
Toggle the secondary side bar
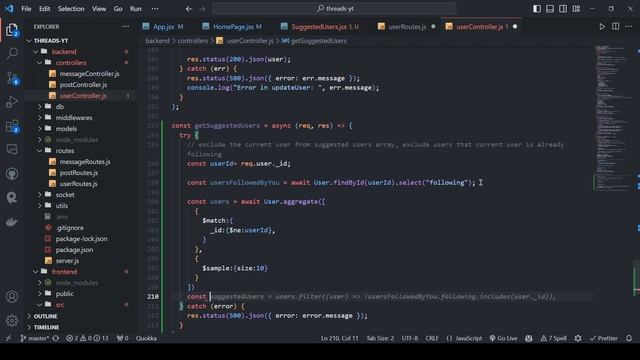coord(563,9)
